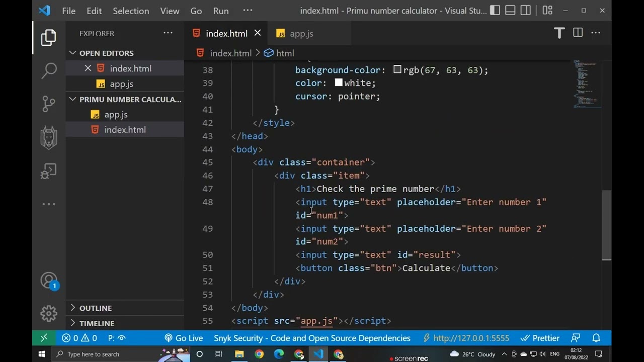Image resolution: width=644 pixels, height=362 pixels.
Task: Open Task View on taskbar
Action: (219, 354)
